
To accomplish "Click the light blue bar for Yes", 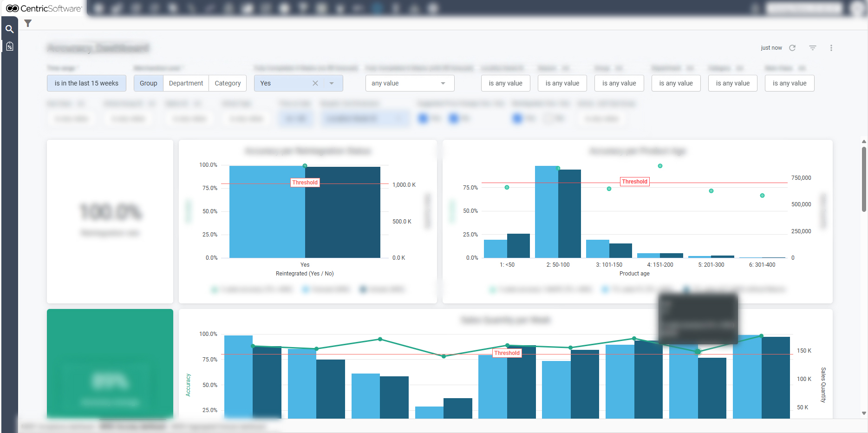I will click(267, 212).
